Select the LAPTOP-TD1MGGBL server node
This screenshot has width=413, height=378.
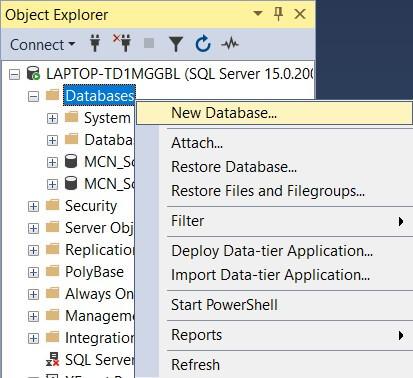(x=180, y=74)
